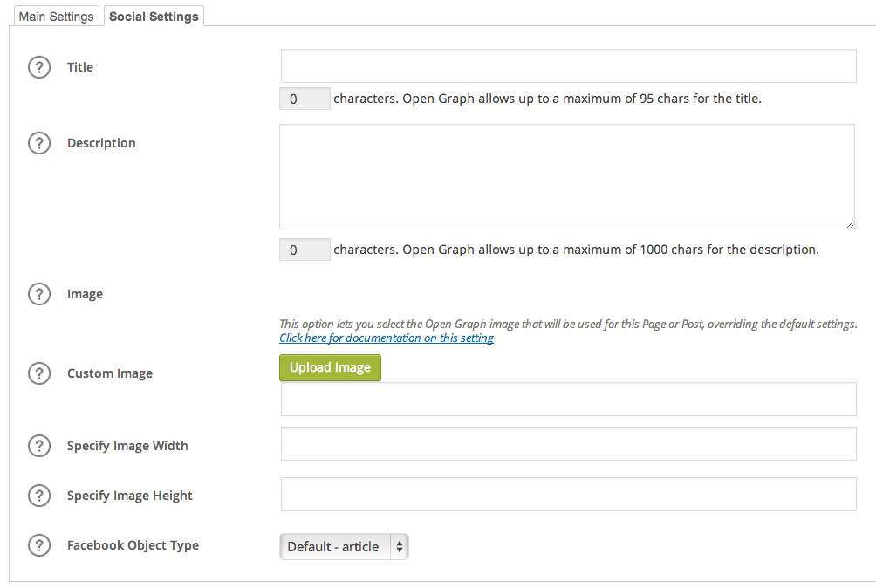
Task: Click inside the Description textarea
Action: tap(567, 174)
